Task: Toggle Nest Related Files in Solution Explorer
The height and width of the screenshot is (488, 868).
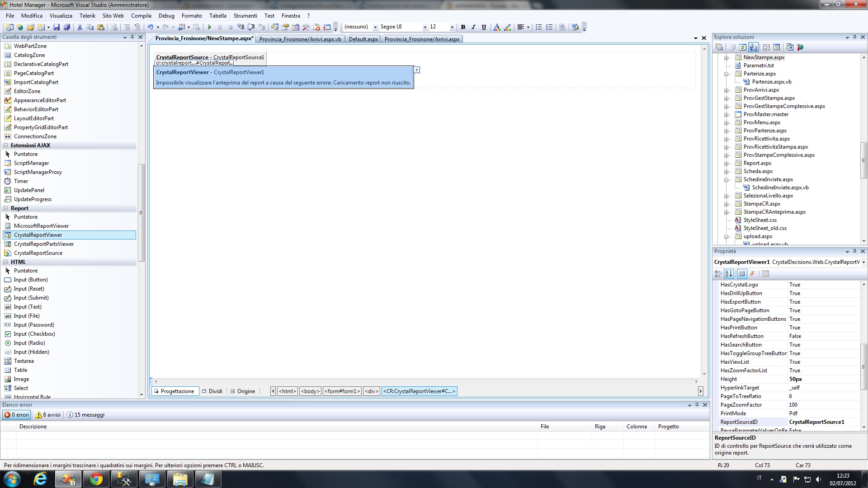Action: 753,47
